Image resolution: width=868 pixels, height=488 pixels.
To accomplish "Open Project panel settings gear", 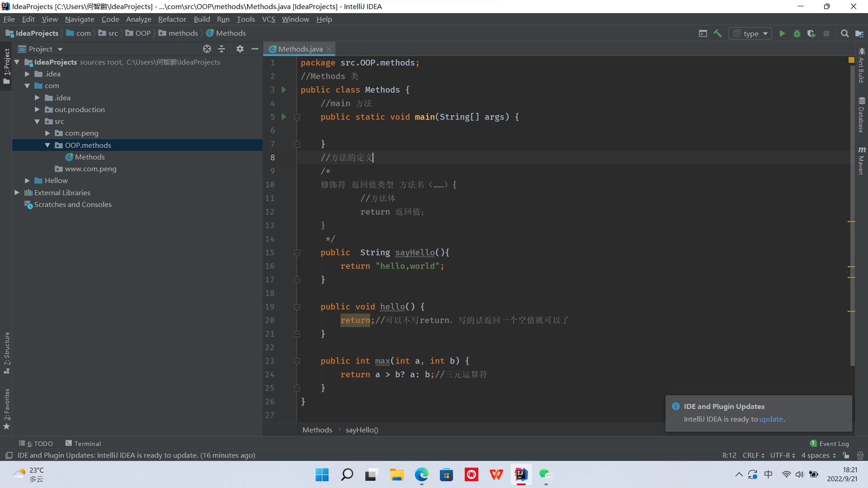I will pyautogui.click(x=240, y=49).
